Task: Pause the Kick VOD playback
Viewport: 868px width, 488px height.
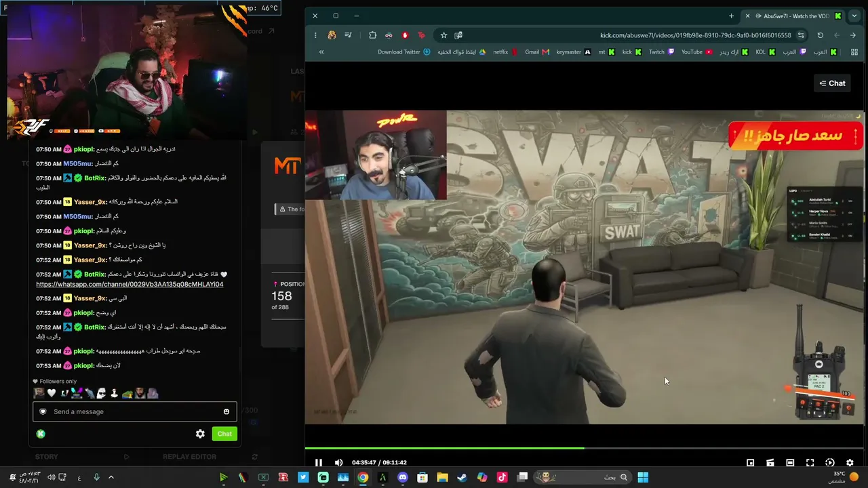Action: (319, 462)
